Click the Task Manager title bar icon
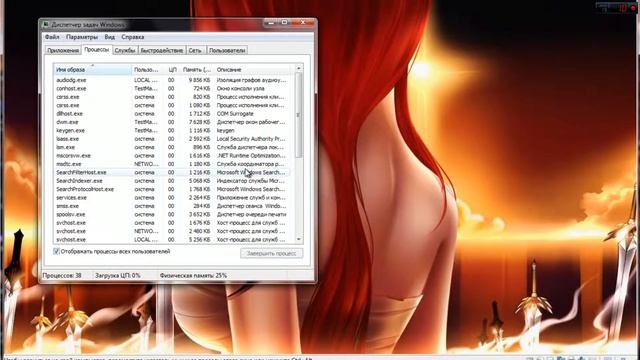The height and width of the screenshot is (360, 640). (46, 24)
